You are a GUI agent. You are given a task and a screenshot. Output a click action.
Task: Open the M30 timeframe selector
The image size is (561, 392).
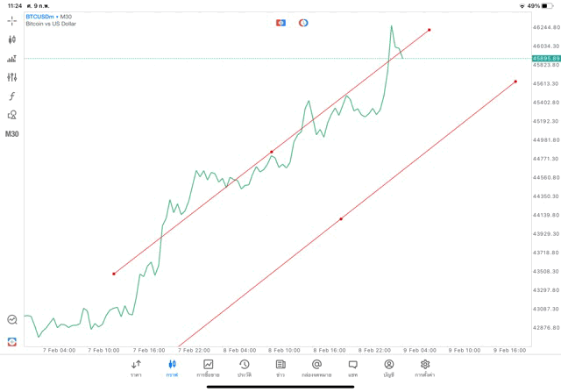point(11,134)
